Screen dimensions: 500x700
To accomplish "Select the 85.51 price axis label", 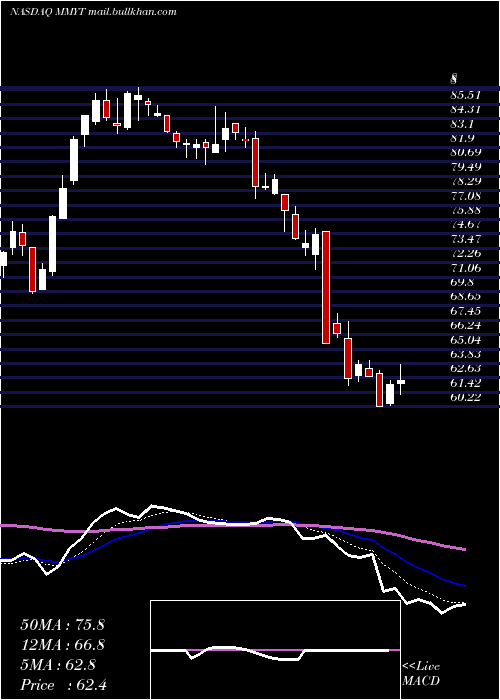I will 466,95.
